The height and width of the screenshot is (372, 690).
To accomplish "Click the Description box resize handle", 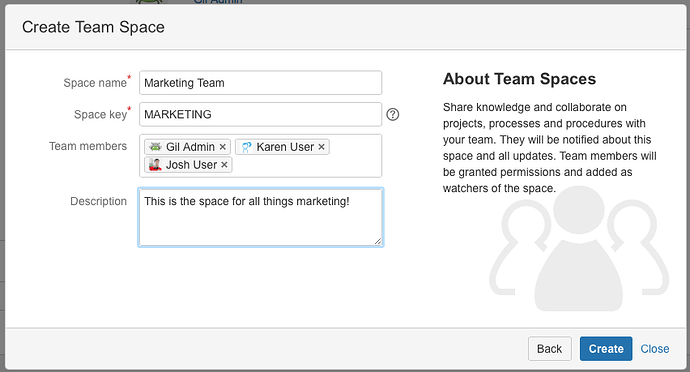I will pos(378,241).
